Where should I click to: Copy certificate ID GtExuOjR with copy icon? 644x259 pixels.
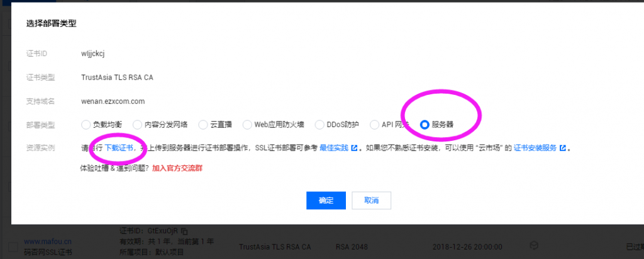(185, 231)
